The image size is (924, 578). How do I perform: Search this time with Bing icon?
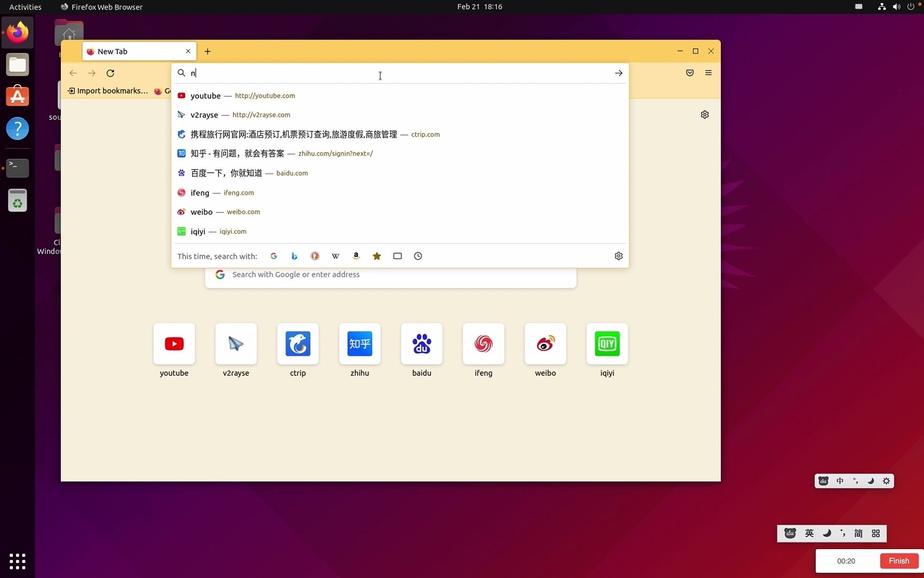point(294,256)
